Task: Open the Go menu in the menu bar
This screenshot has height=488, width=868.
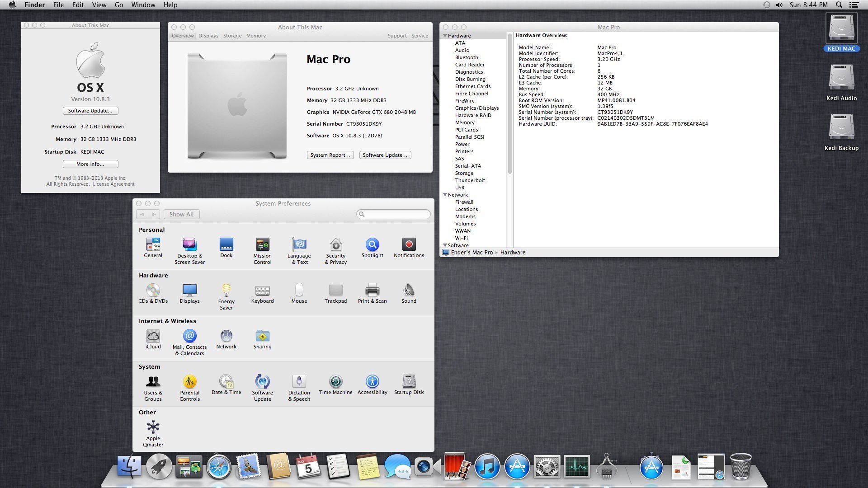Action: tap(119, 5)
